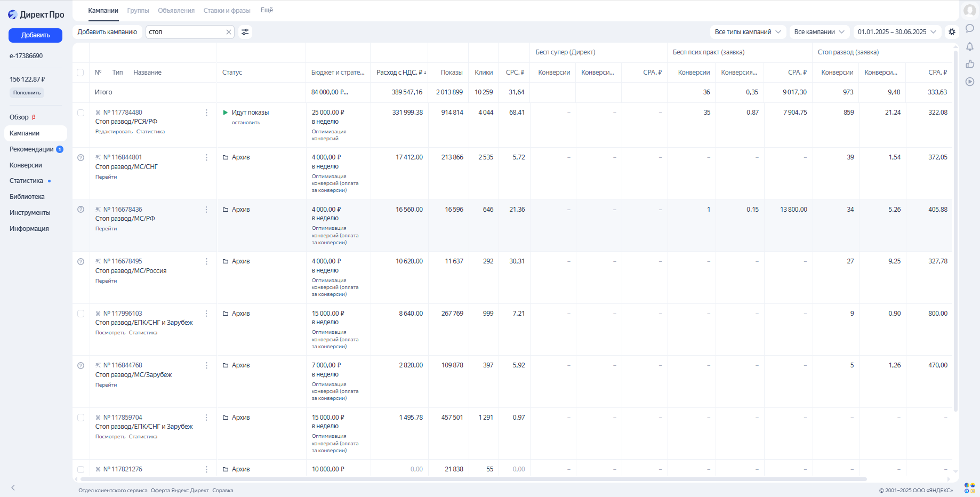The width and height of the screenshot is (980, 497).
Task: Open the date range 01.01.2025 – 30.06.2025 picker
Action: point(897,32)
